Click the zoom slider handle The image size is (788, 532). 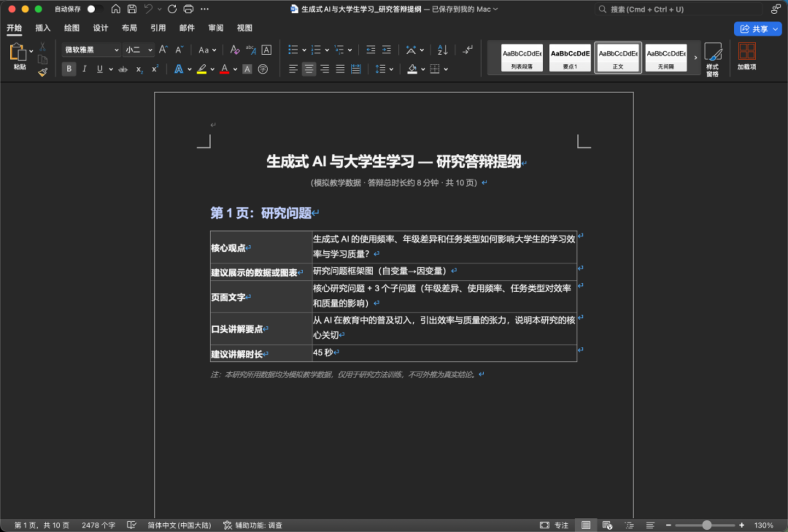(x=707, y=525)
